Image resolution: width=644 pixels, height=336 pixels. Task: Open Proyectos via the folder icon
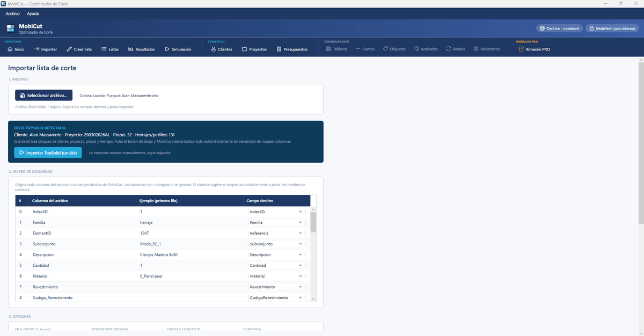(x=245, y=49)
